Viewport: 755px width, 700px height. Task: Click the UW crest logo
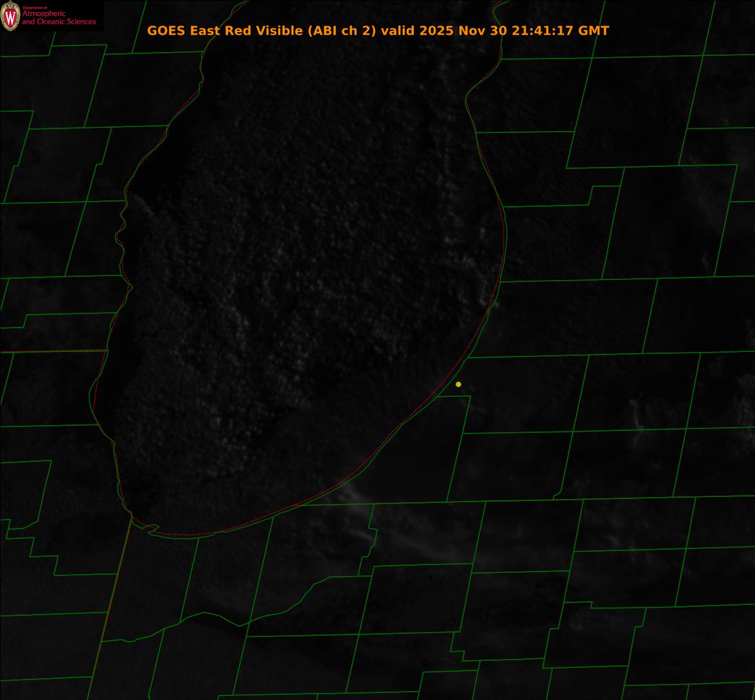coord(10,16)
